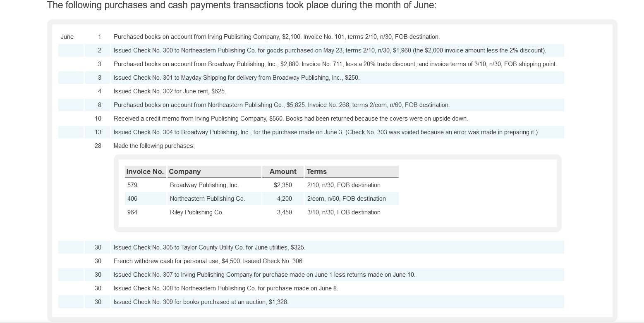Click 'Riley Publishing Co.' table cell
Image resolution: width=644 pixels, height=323 pixels.
pos(196,212)
